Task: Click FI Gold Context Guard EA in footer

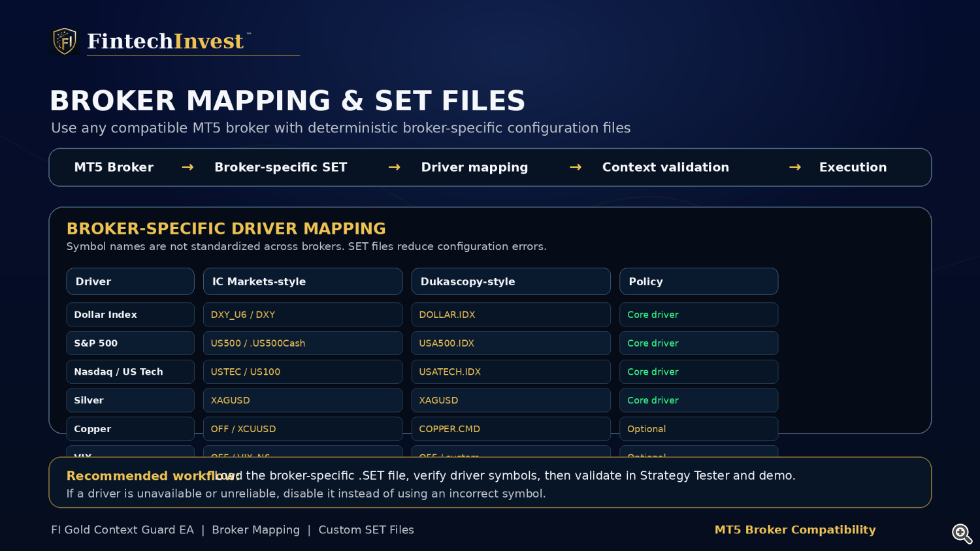Action: pos(122,530)
